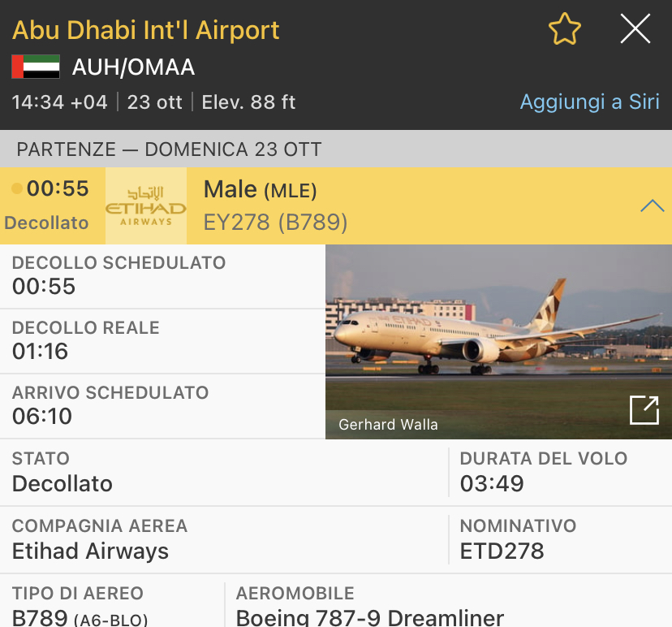Viewport: 672px width, 627px height.
Task: Tap the Arrivo Schedulato 06:10 field
Action: point(110,405)
